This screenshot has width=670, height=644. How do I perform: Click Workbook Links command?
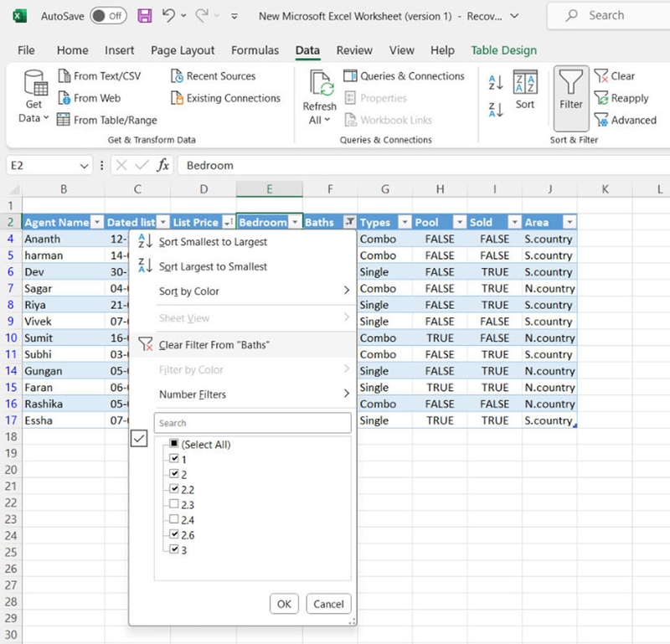[x=389, y=120]
